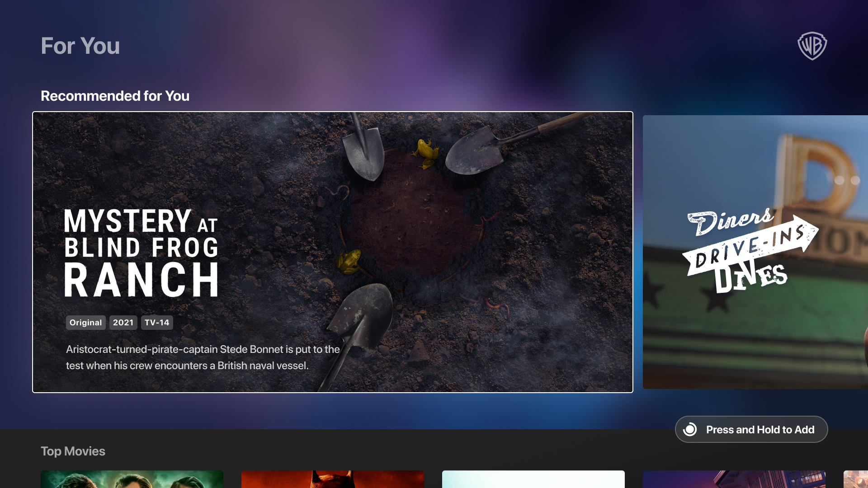Open the first Top Movies poster with green background

pos(132,479)
